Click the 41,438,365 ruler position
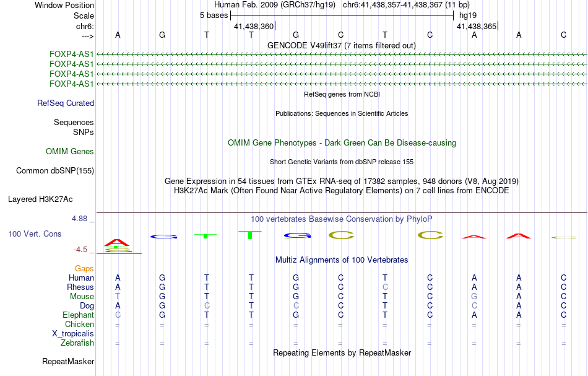 pyautogui.click(x=477, y=26)
